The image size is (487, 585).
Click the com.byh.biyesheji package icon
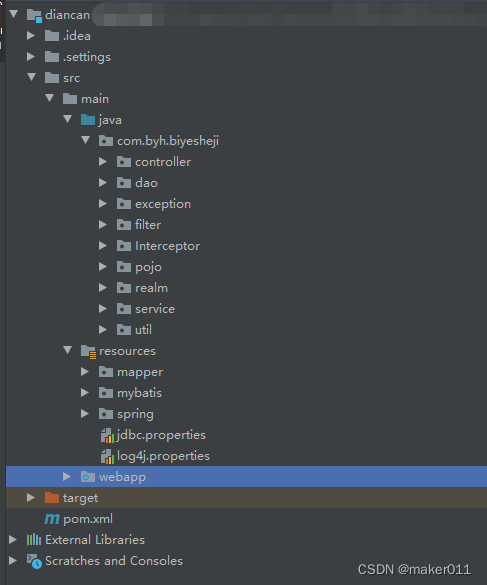point(106,141)
